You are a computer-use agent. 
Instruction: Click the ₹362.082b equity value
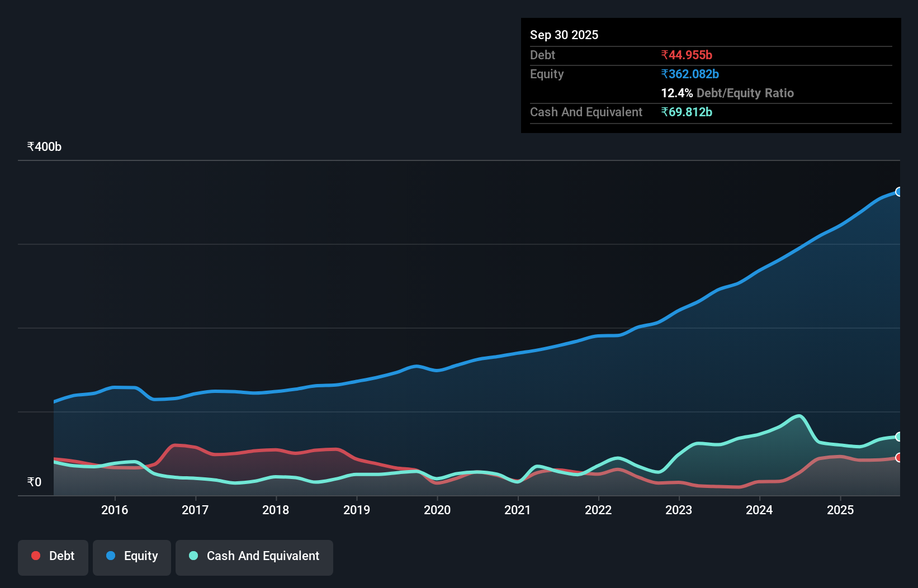[690, 74]
